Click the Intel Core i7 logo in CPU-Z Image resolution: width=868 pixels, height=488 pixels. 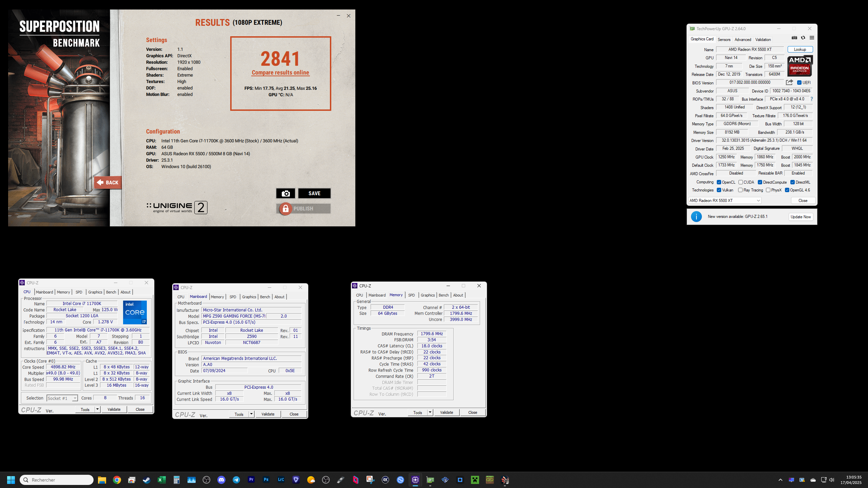point(135,312)
